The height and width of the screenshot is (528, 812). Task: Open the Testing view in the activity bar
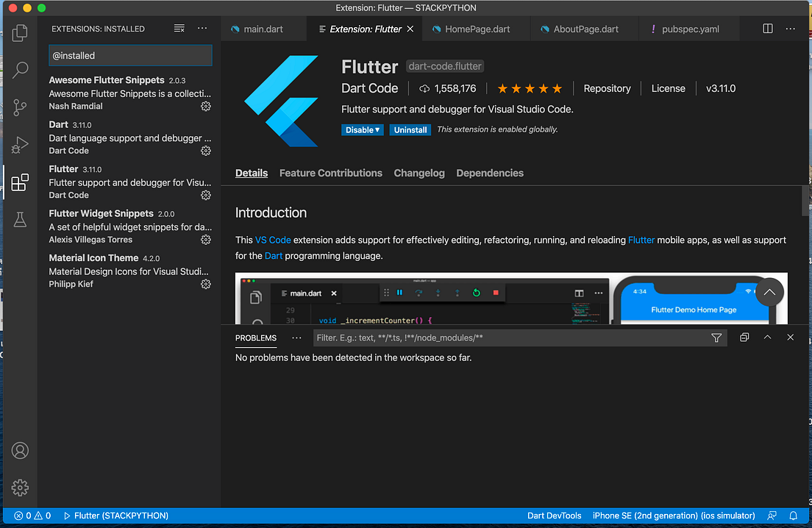(x=19, y=218)
